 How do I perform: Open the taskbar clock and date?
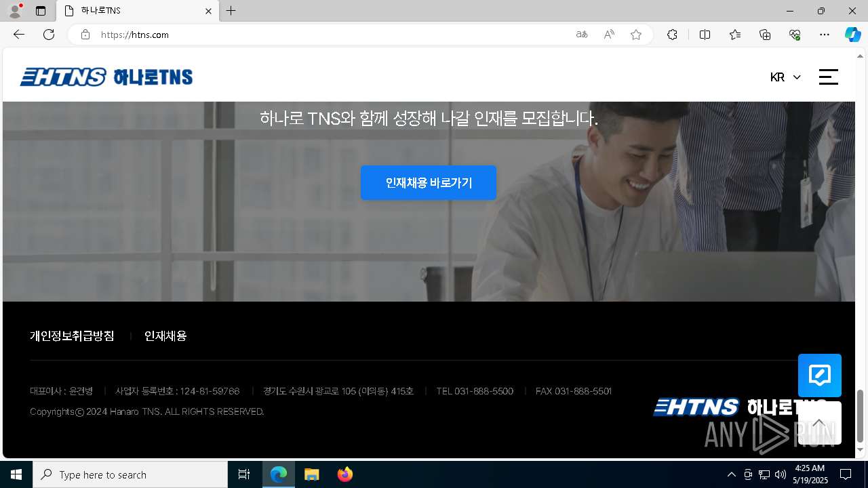pyautogui.click(x=811, y=474)
